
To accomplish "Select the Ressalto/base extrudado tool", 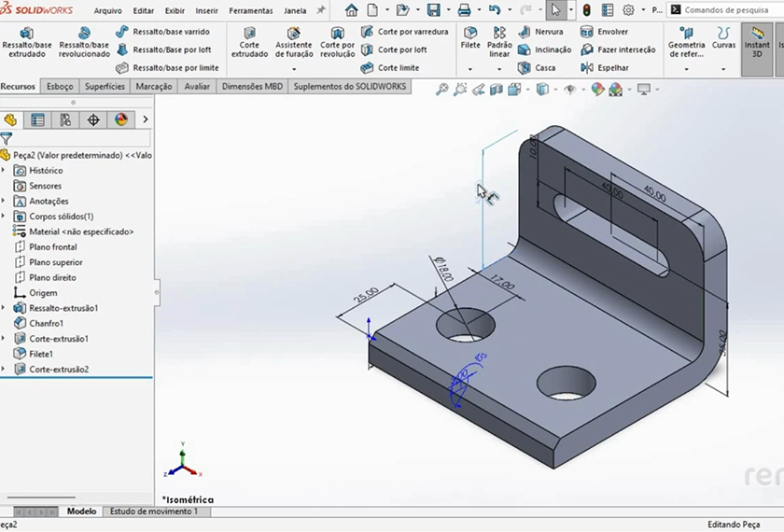I will point(27,41).
